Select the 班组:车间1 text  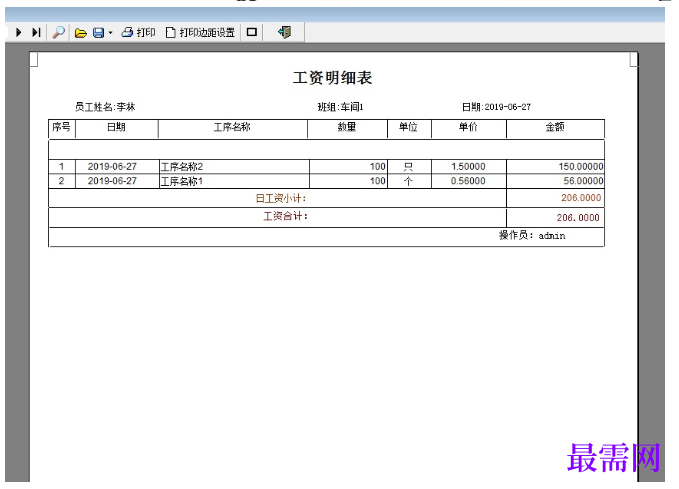pos(340,107)
